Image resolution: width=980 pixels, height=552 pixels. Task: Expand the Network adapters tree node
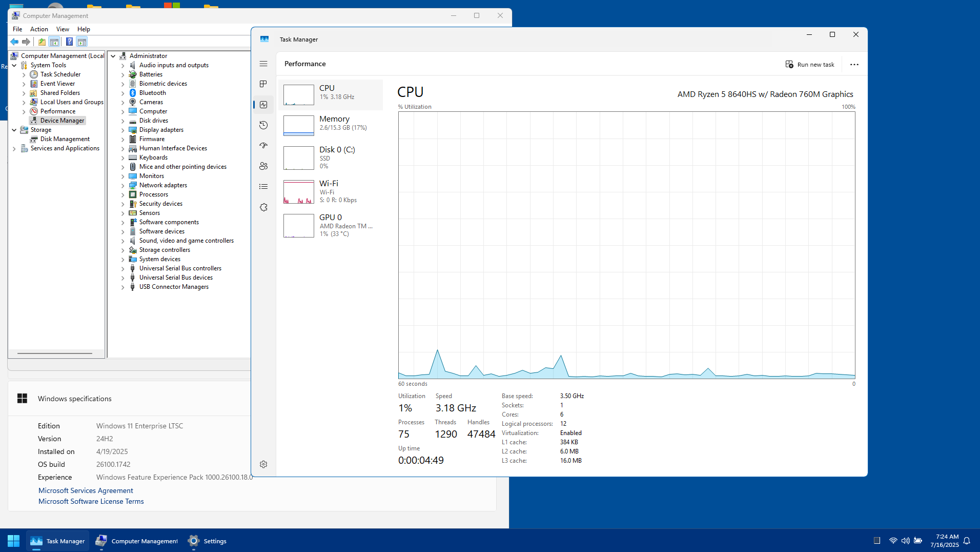click(122, 186)
